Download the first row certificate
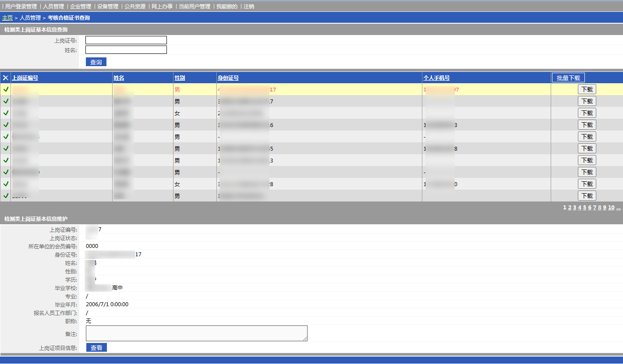The width and height of the screenshot is (623, 364). [x=587, y=89]
